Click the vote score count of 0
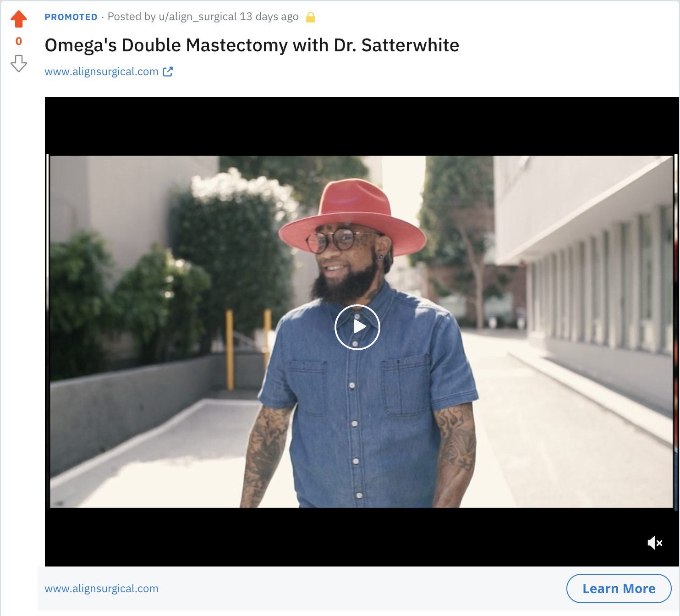The height and width of the screenshot is (616, 680). (19, 41)
